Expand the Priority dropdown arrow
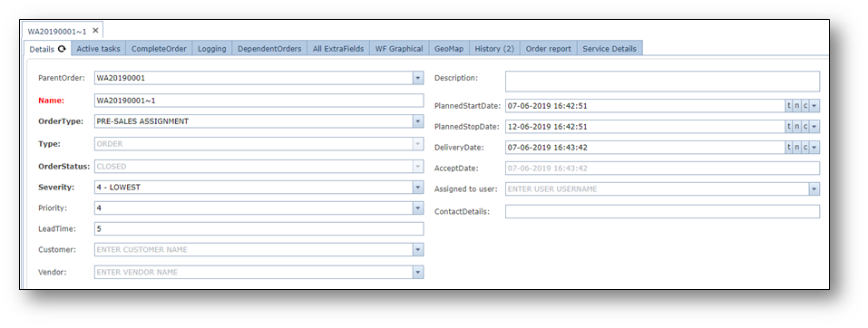This screenshot has width=868, height=328. point(418,208)
